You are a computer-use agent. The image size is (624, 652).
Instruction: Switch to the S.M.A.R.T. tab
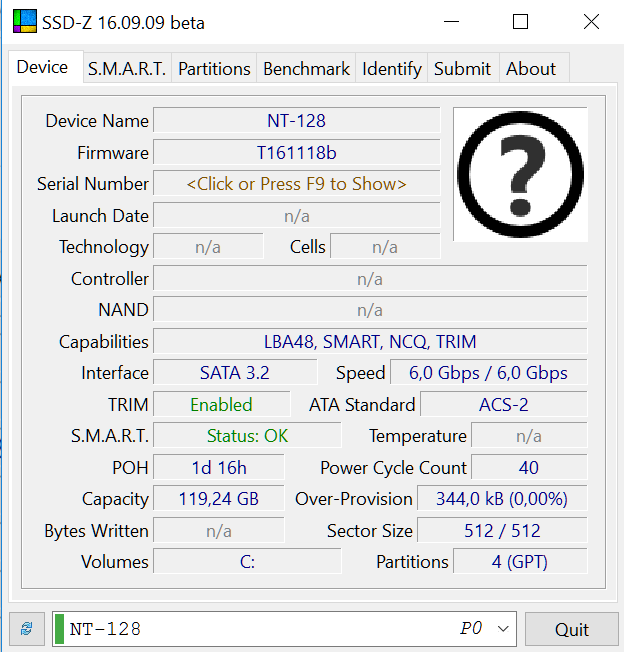(127, 69)
